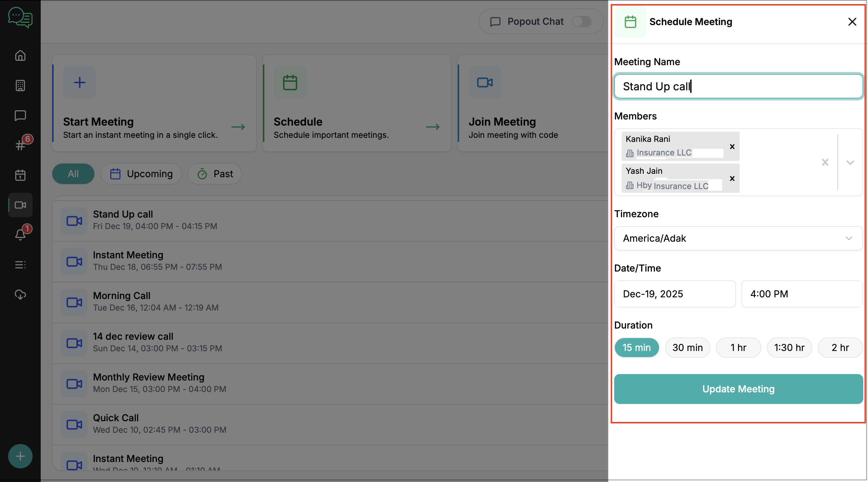Open the Dec-19, 2025 date picker
868x482 pixels.
tap(675, 294)
